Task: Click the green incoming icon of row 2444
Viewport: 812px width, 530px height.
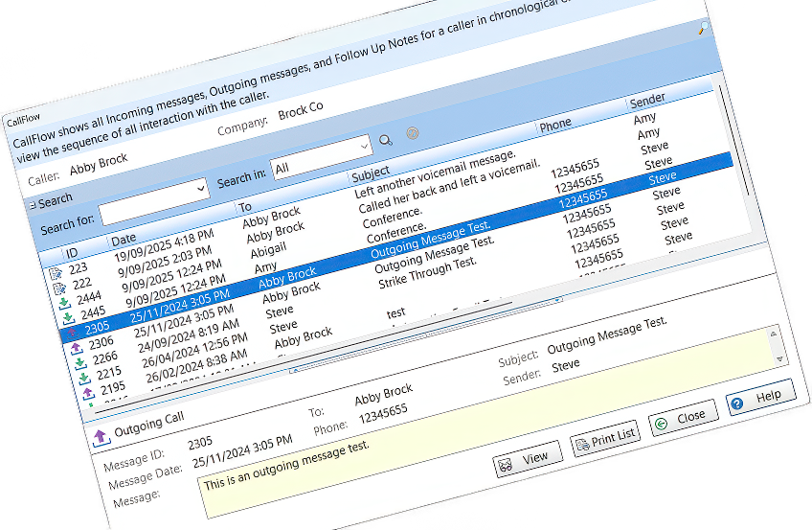Action: [x=64, y=303]
